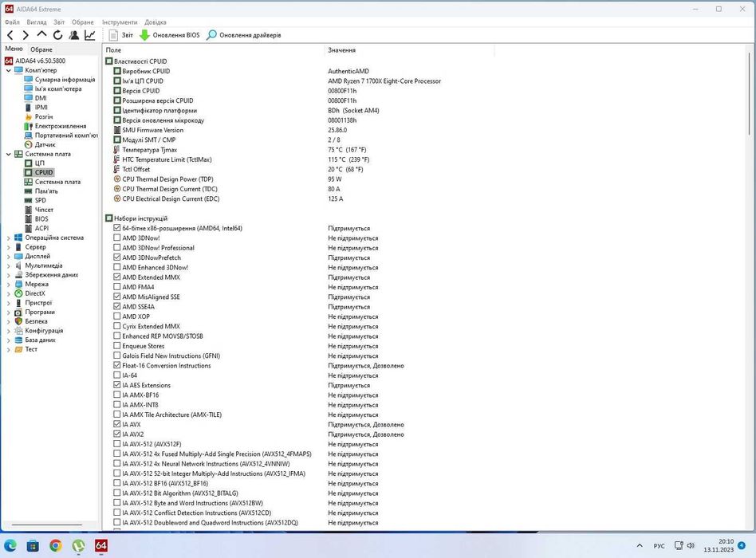The height and width of the screenshot is (558, 756).
Task: Click Оновлення BIOS button
Action: tap(169, 35)
